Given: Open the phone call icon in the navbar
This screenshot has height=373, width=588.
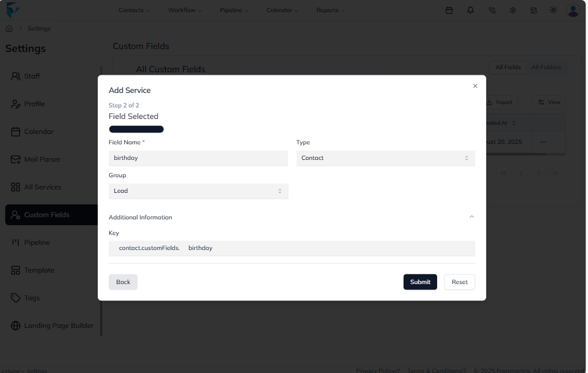Looking at the screenshot, I should 492,10.
